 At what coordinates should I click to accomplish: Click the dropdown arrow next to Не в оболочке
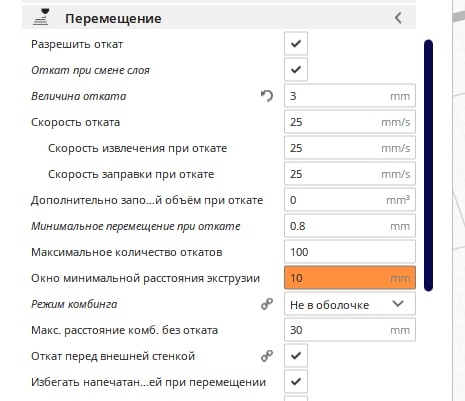coord(398,304)
